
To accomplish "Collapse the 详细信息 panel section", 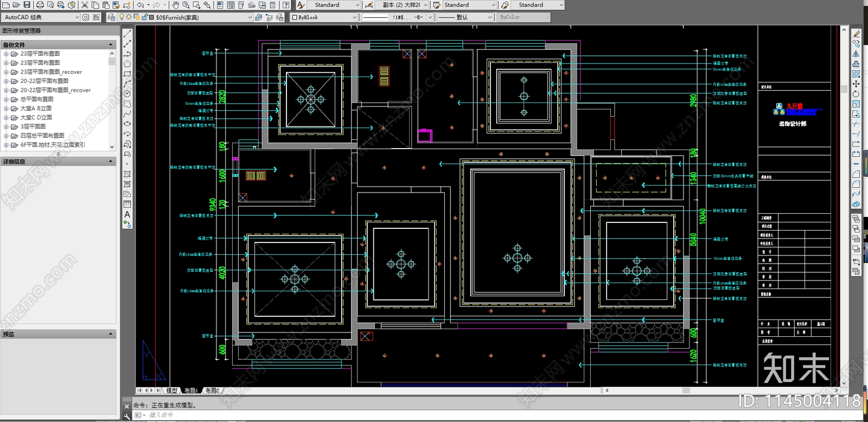I will pyautogui.click(x=111, y=161).
